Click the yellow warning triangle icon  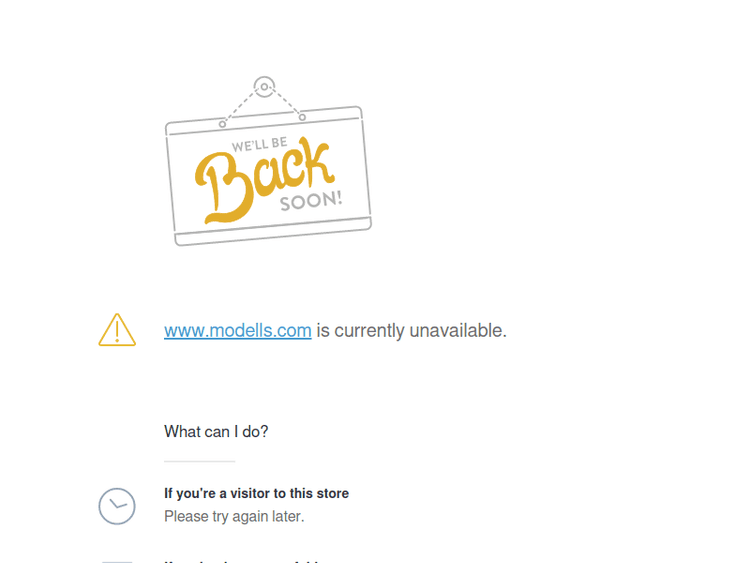(117, 330)
